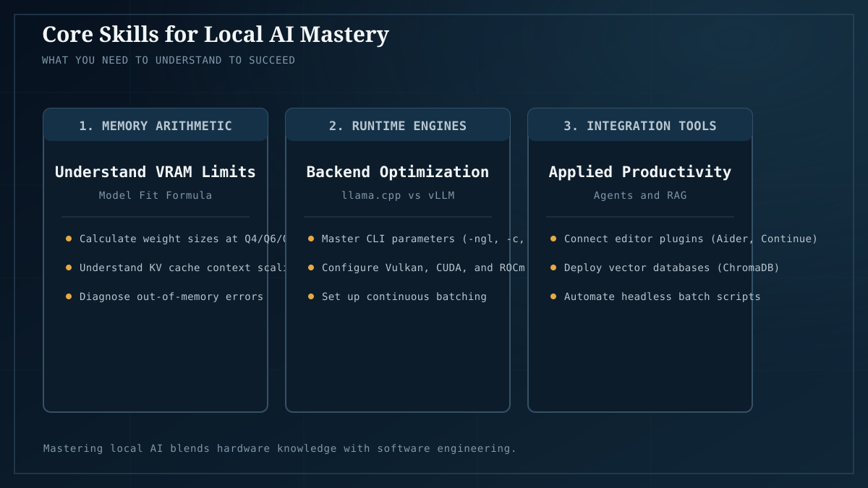
Task: Click 'Set up continuous batching' bullet text
Action: click(x=404, y=296)
